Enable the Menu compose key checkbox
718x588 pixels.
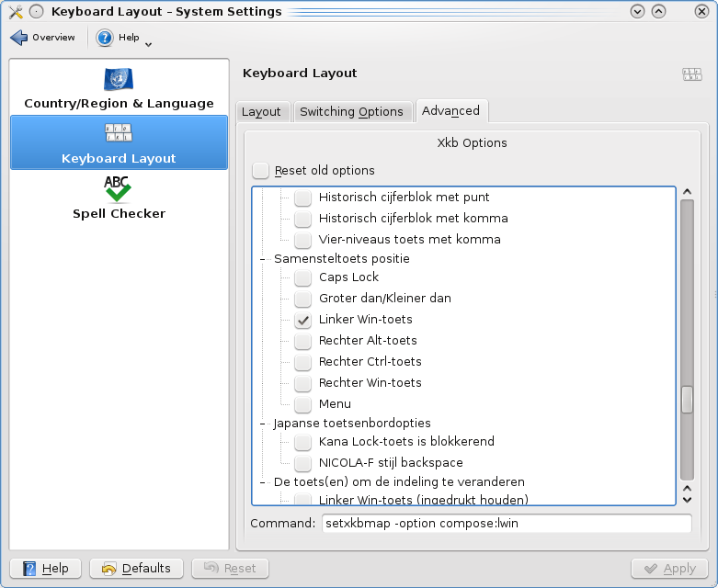coord(302,404)
